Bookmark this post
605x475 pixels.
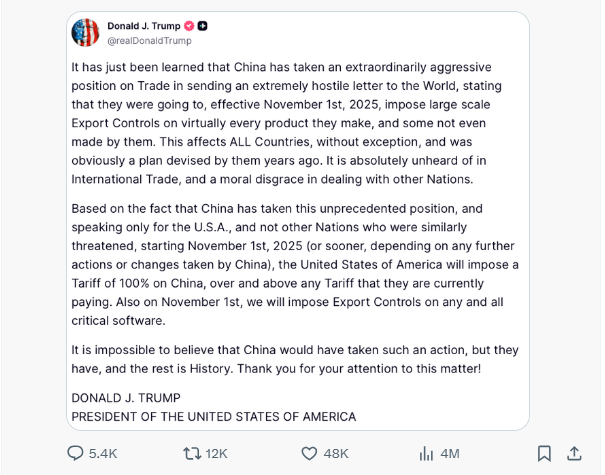[x=544, y=453]
